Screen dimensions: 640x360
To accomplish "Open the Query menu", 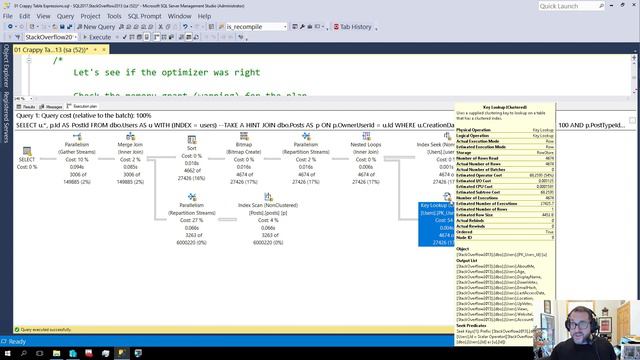I will point(65,16).
